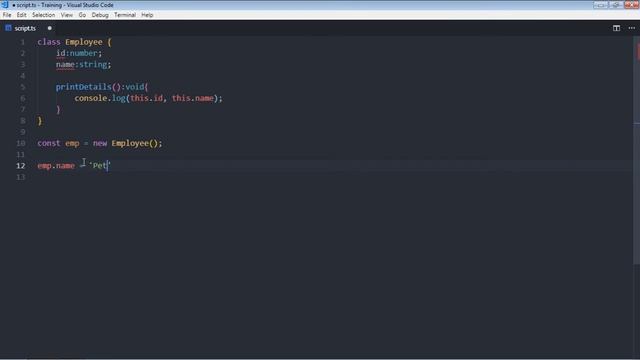Click the closing brace on line 8
Viewport: 640px width, 360px height.
[x=40, y=121]
